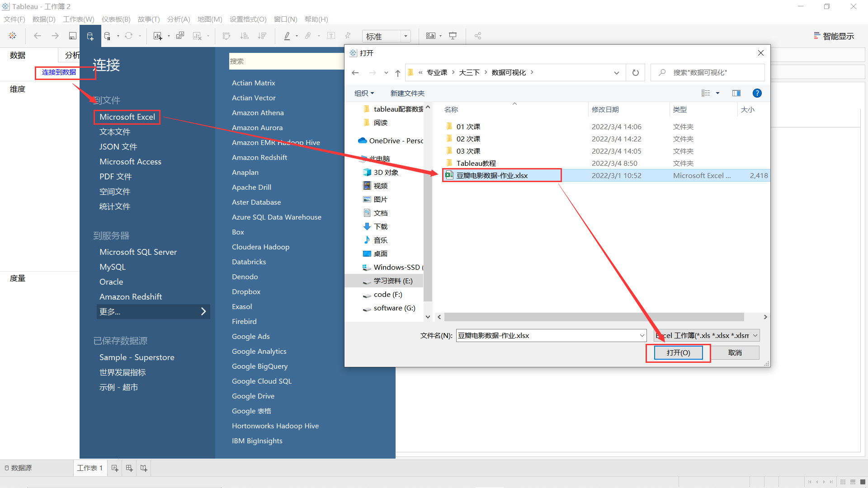Select the 豆瓣电影数据-作业.xlsx file
This screenshot has width=868, height=488.
tap(492, 175)
